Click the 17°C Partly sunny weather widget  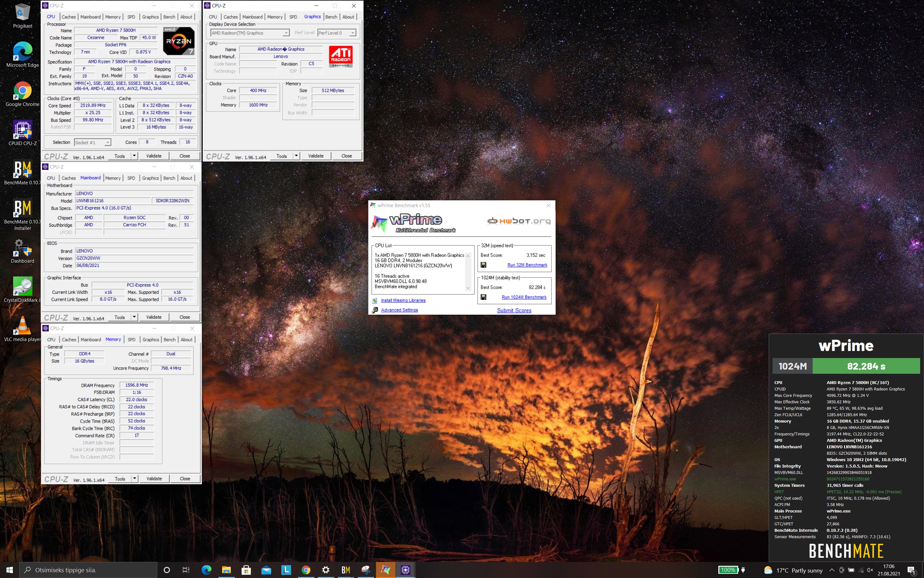[x=793, y=570]
